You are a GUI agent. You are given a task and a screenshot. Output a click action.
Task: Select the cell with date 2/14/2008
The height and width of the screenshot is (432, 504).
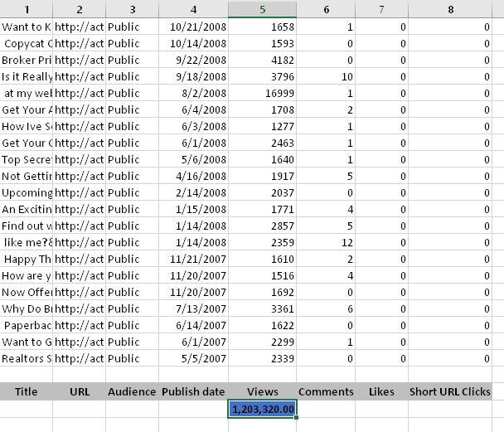pos(193,192)
